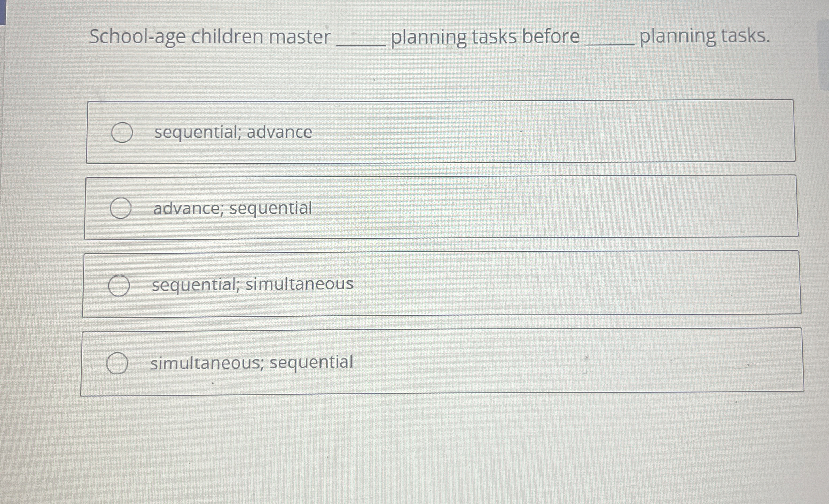The width and height of the screenshot is (829, 504).
Task: Select the "advance; sequential" radio button
Action: (120, 209)
